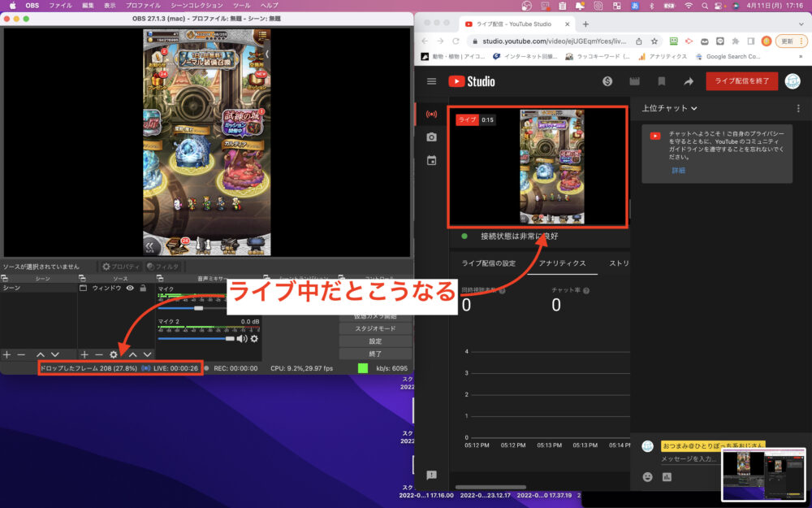Open the chat emoji picker
812x508 pixels.
(x=647, y=477)
